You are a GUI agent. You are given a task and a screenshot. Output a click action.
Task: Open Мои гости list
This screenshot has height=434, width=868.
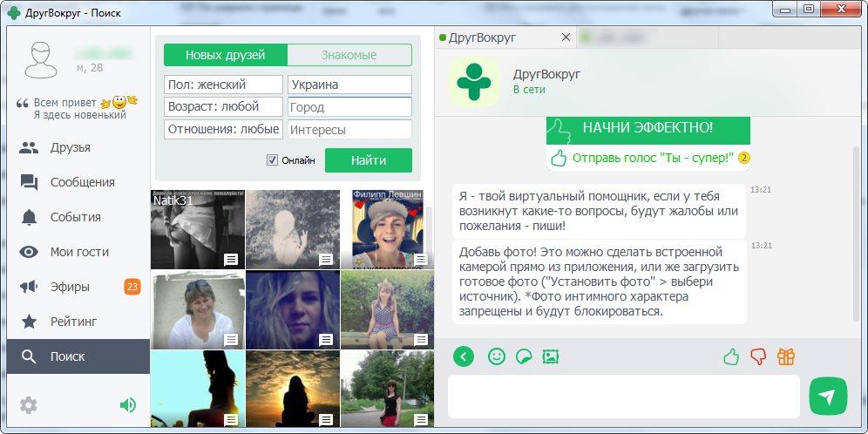click(78, 252)
